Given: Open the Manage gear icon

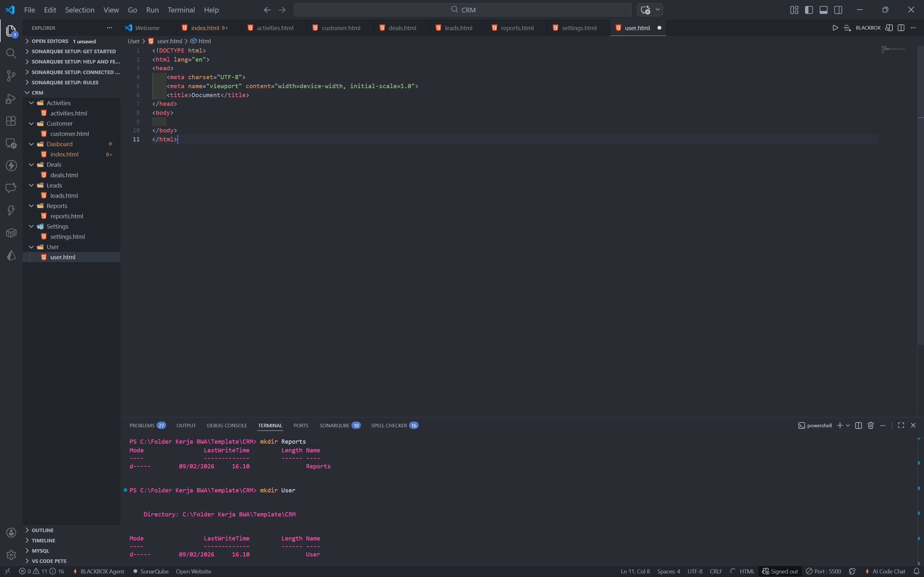Looking at the screenshot, I should (x=11, y=555).
